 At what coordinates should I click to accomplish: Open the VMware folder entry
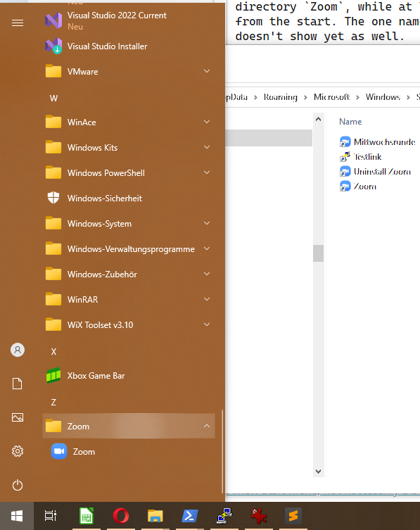click(x=129, y=71)
